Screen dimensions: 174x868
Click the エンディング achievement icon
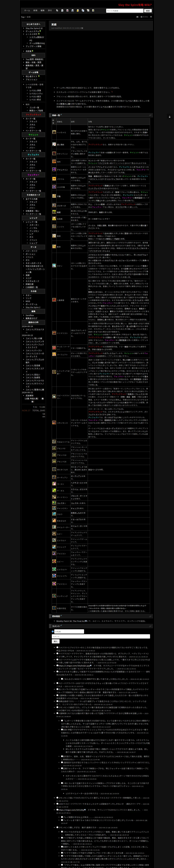point(54,596)
